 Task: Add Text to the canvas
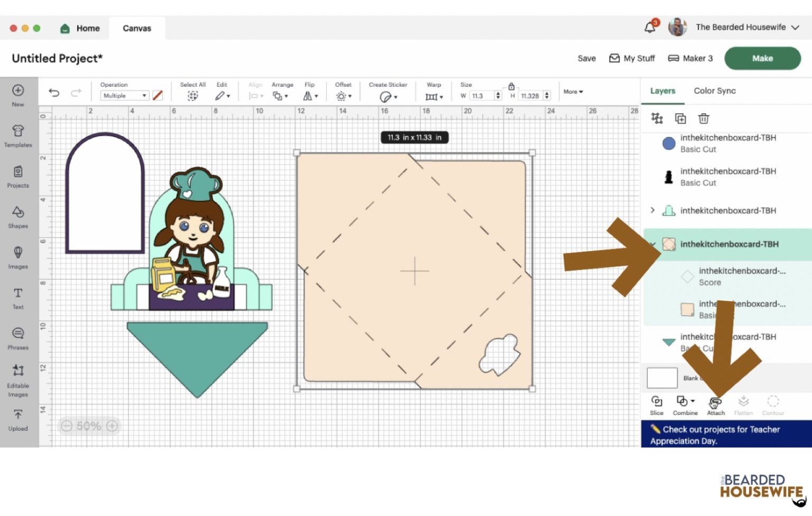(x=18, y=298)
